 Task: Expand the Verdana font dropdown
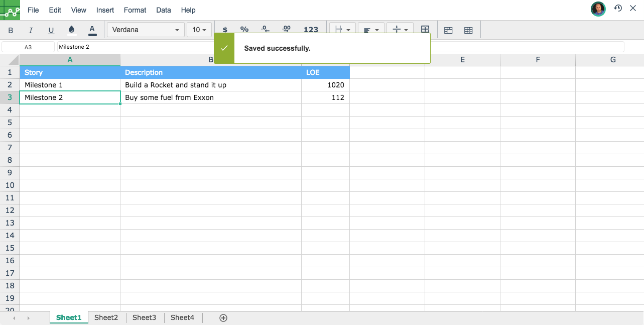point(146,30)
